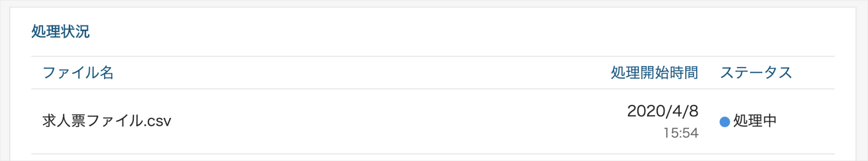This screenshot has height=161, width=868.
Task: Sort by the 処理開始時間 column header
Action: 654,73
